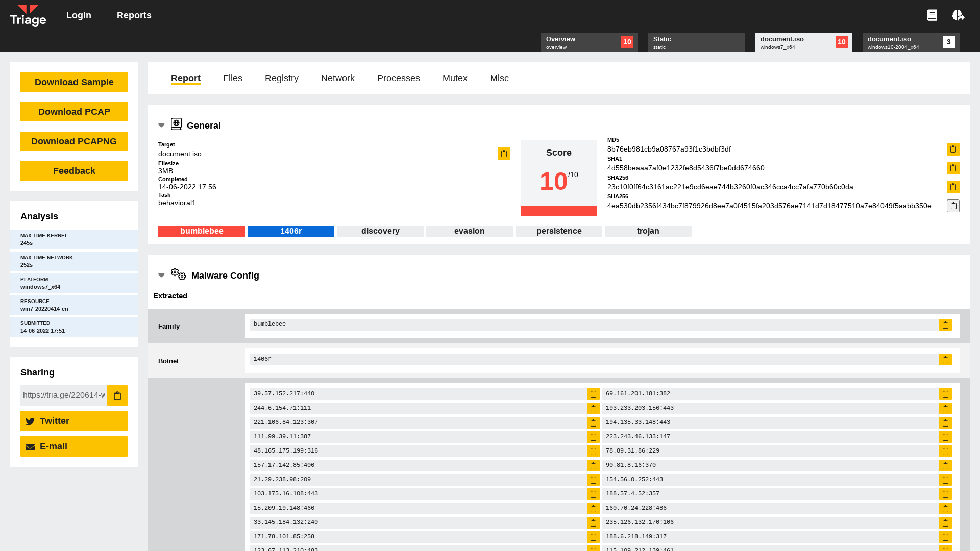Focus the sharing URL field
Viewport: 980px width, 551px height.
[64, 395]
